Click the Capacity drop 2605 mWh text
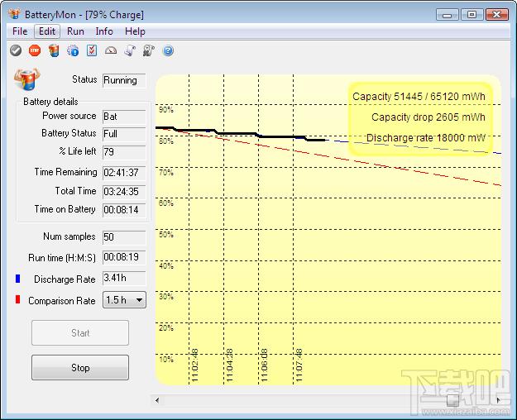The width and height of the screenshot is (517, 420). click(x=428, y=117)
